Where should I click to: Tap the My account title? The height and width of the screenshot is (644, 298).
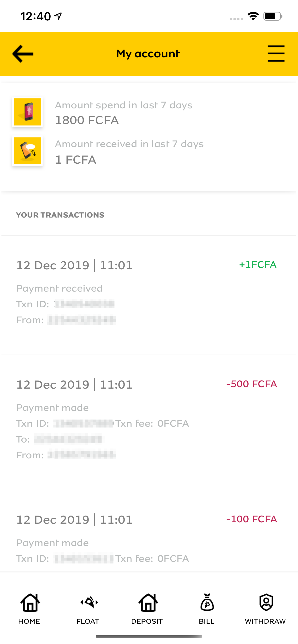click(148, 54)
